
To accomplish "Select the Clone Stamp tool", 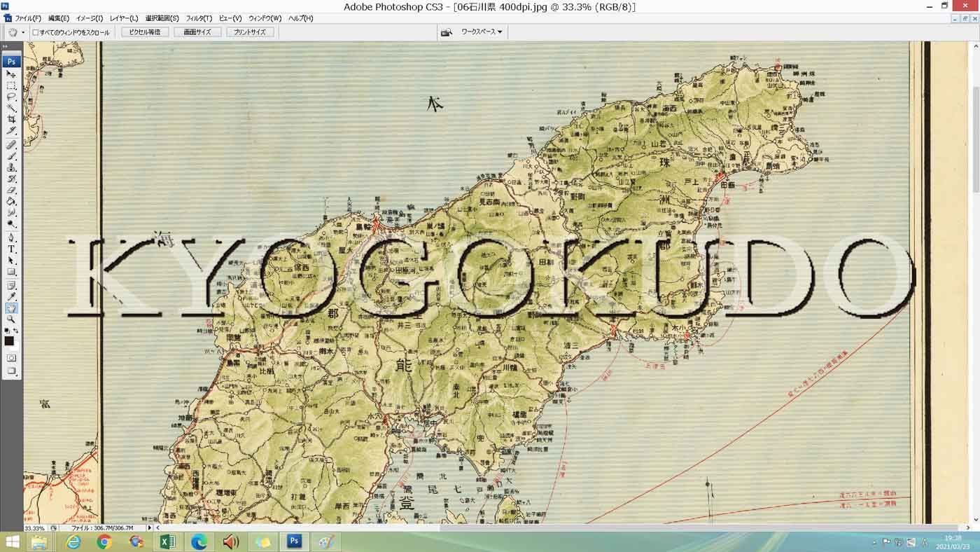I will pyautogui.click(x=11, y=167).
